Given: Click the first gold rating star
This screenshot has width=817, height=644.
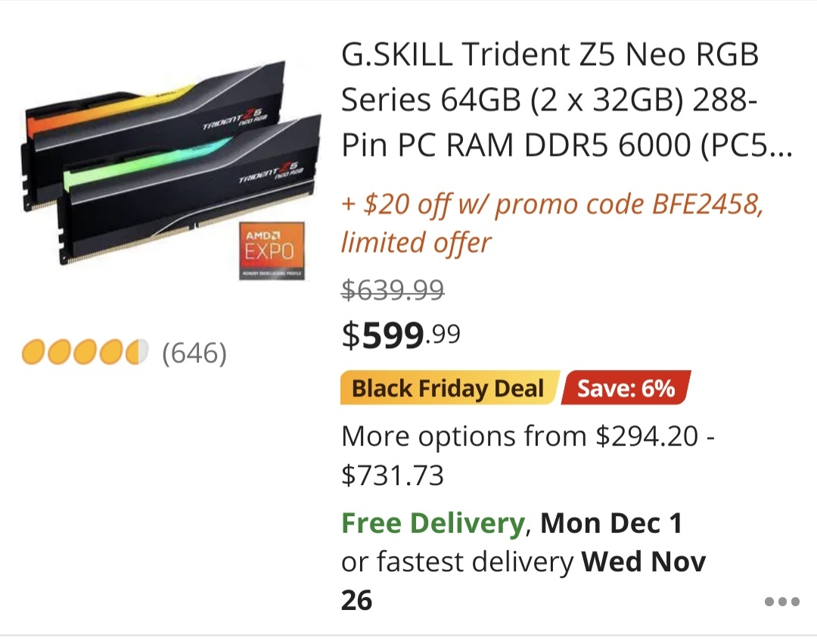Looking at the screenshot, I should coord(35,353).
